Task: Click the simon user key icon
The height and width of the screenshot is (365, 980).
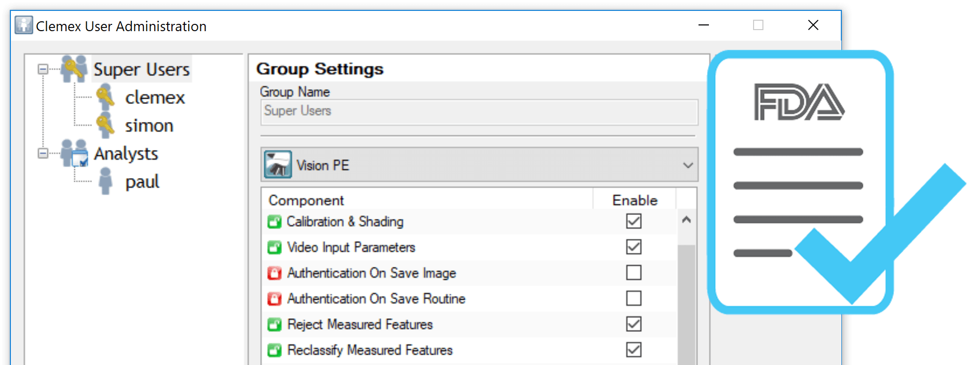Action: coord(105,125)
